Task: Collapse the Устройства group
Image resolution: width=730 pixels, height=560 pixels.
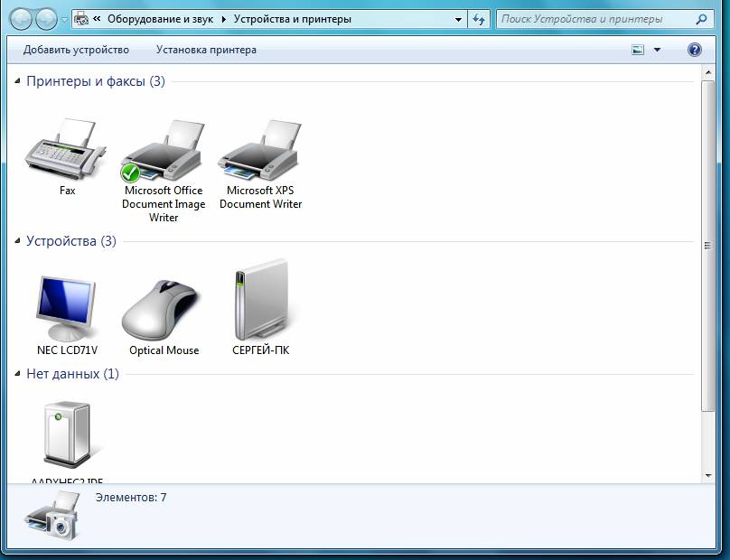Action: 18,242
